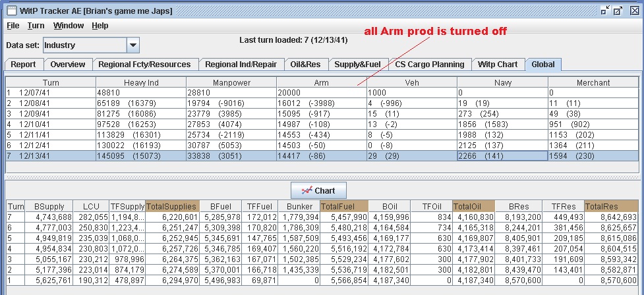Screen dimensions: 644x295
Task: Click the BFuel column header
Action: pos(221,206)
